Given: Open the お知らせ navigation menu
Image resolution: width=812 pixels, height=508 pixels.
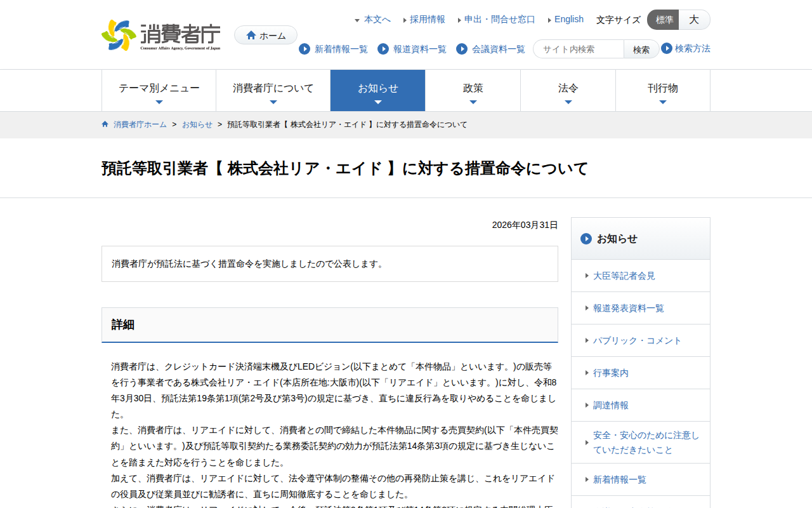Looking at the screenshot, I should 378,91.
